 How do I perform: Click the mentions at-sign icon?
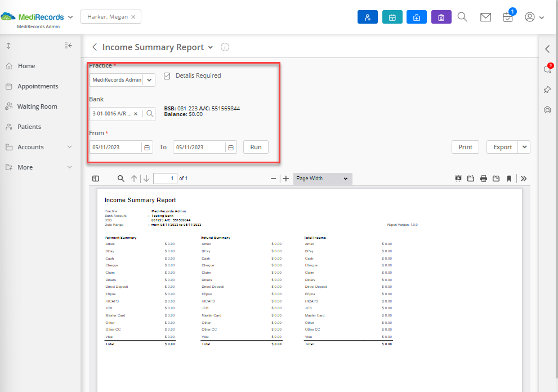pos(547,110)
